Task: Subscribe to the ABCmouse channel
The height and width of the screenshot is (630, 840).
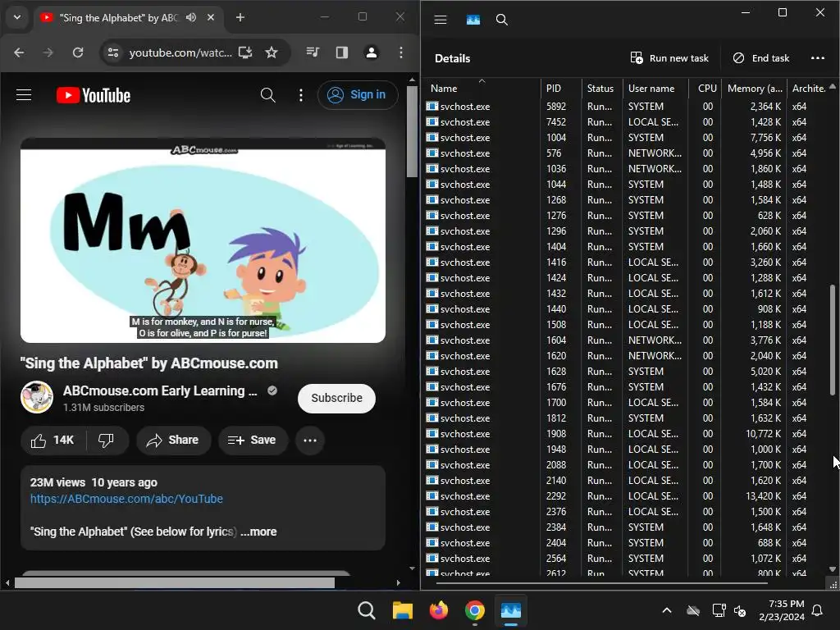Action: click(336, 398)
